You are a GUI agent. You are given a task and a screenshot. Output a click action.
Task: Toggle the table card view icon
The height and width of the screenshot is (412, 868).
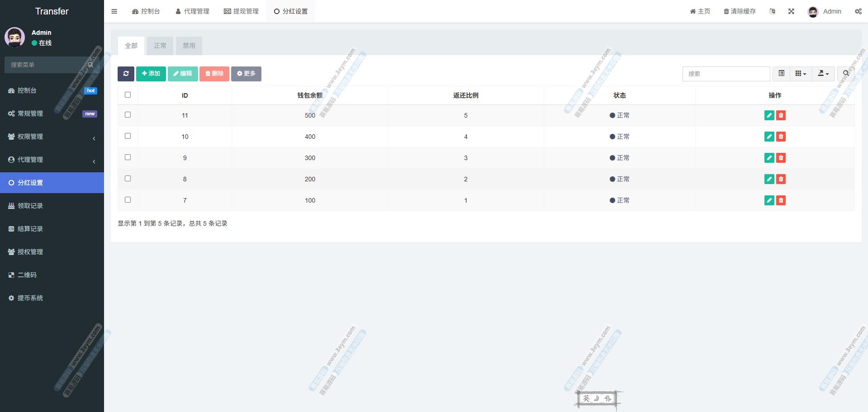point(781,74)
